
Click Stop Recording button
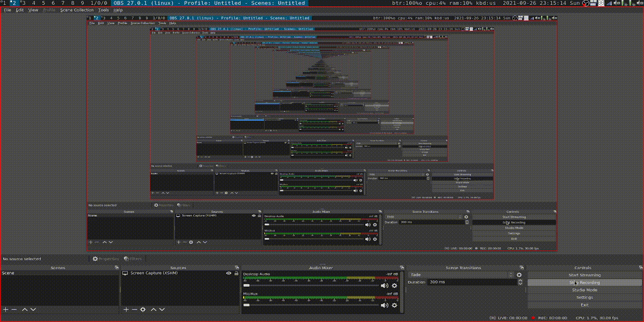584,282
